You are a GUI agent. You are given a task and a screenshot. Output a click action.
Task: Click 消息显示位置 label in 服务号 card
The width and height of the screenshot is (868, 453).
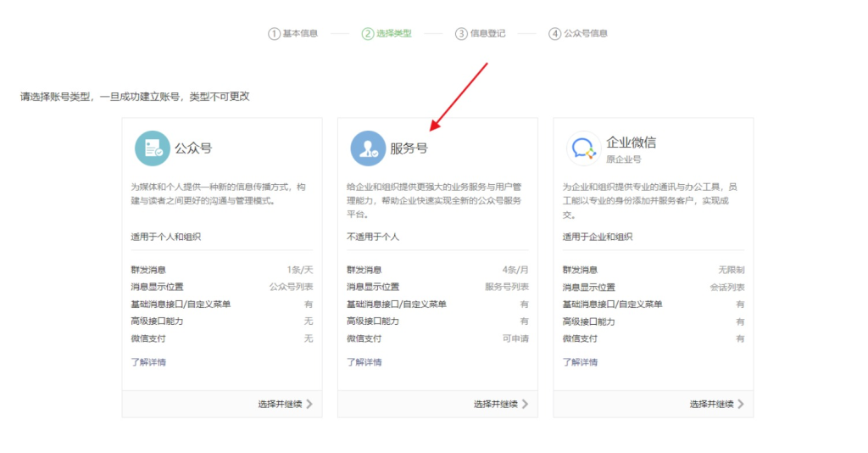click(x=373, y=287)
